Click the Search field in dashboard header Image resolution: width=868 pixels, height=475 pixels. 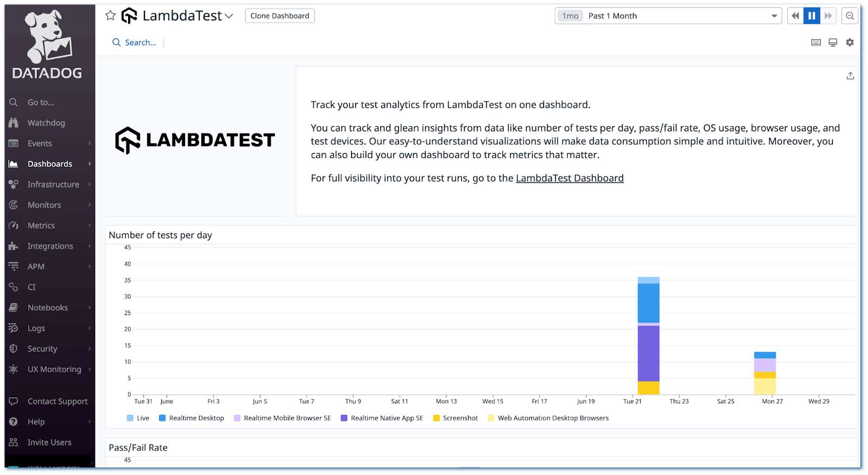135,42
